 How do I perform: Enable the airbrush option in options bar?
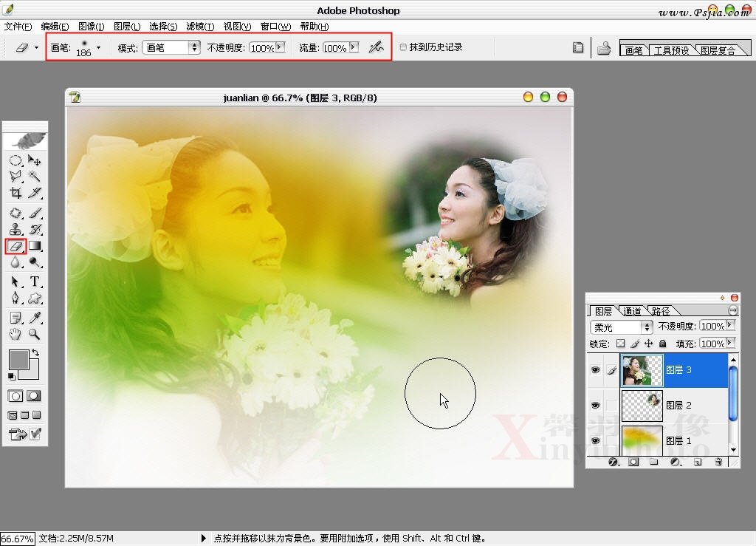coord(377,47)
